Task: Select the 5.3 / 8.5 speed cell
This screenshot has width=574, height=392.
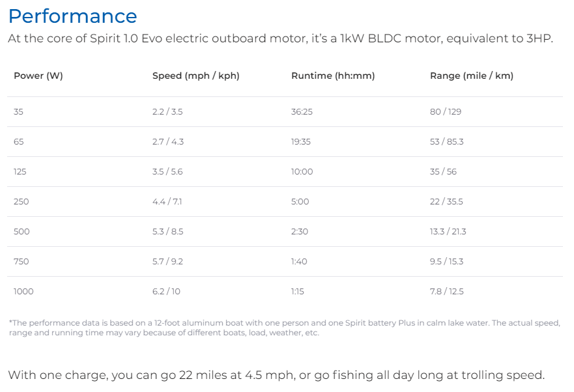Action: click(x=167, y=232)
